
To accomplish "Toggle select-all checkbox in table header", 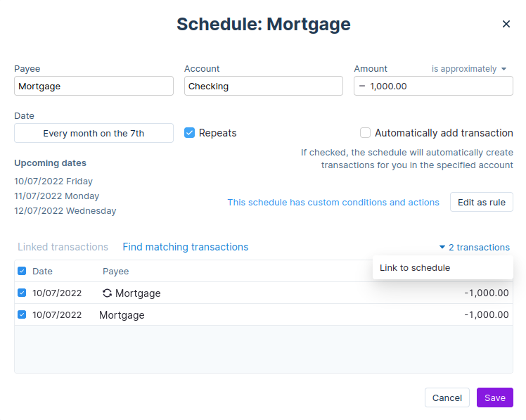I will click(22, 272).
